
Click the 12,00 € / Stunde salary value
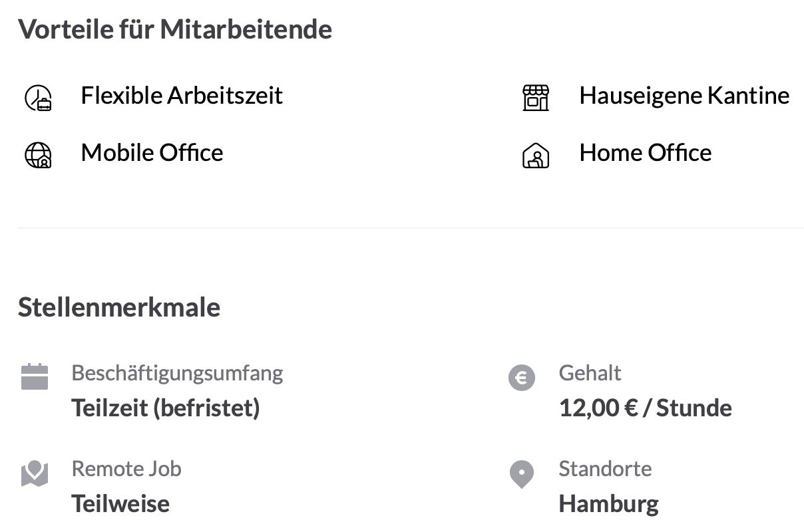tap(646, 408)
